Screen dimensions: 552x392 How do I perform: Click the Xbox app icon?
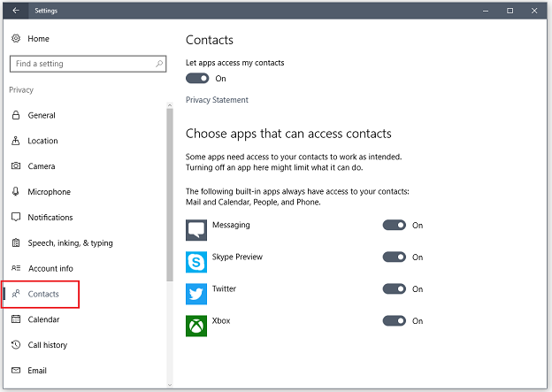(x=196, y=326)
